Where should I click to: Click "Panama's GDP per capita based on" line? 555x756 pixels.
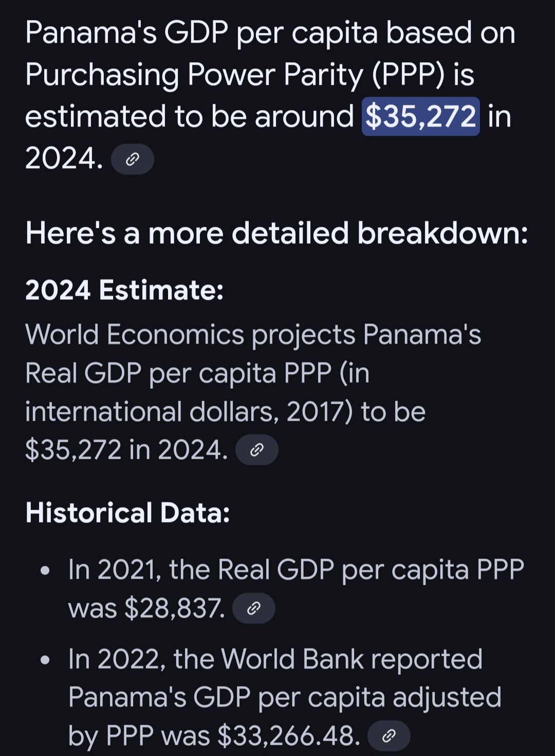coord(270,33)
